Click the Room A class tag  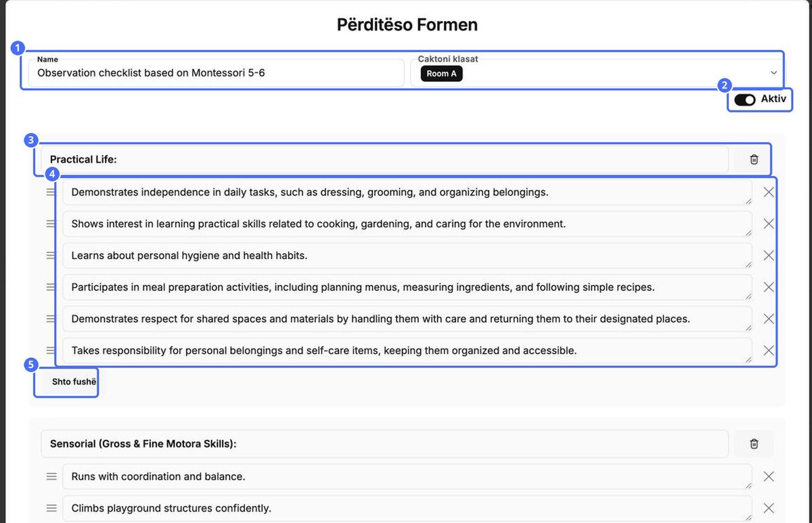point(441,74)
